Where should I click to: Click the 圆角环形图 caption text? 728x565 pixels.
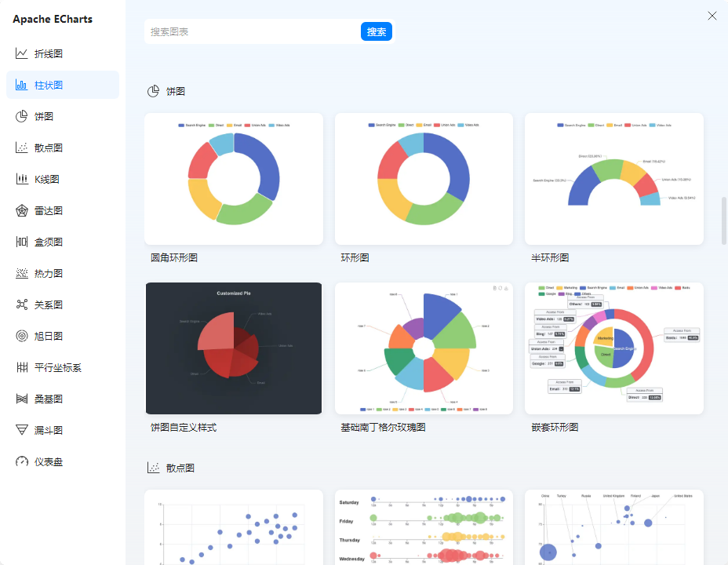click(x=174, y=257)
